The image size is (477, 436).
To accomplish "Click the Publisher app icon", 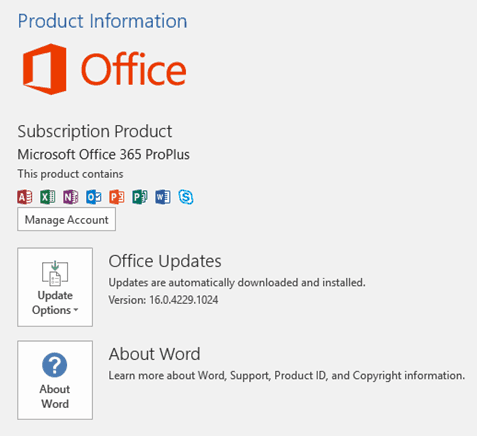I will (140, 197).
